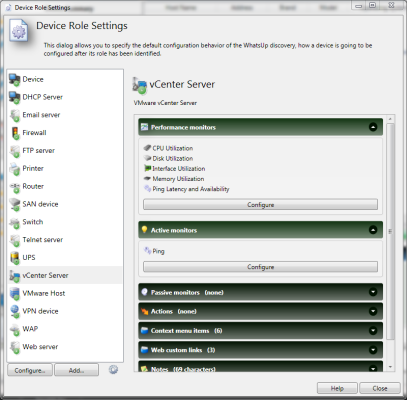This screenshot has width=407, height=400.
Task: Click the WAP role icon
Action: pyautogui.click(x=14, y=329)
